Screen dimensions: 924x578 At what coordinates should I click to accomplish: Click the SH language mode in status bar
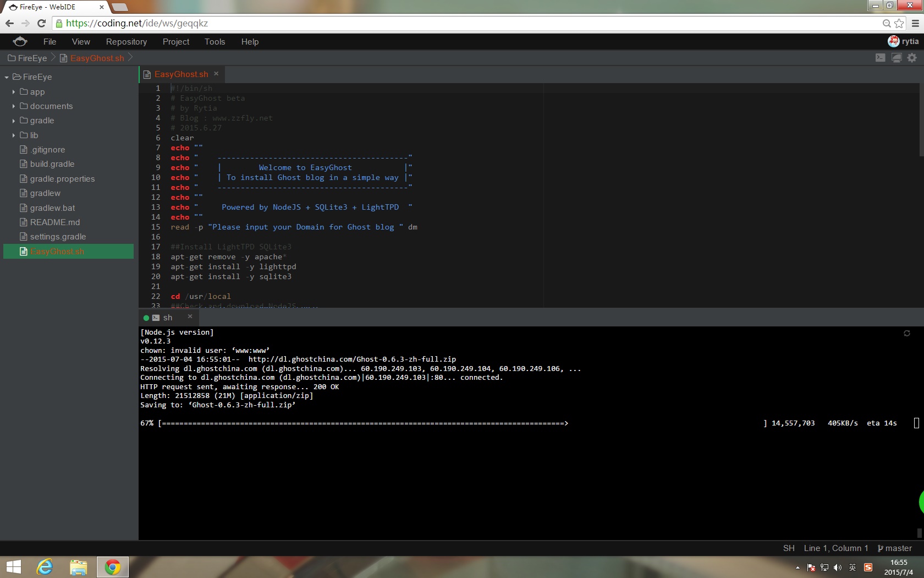coord(789,548)
